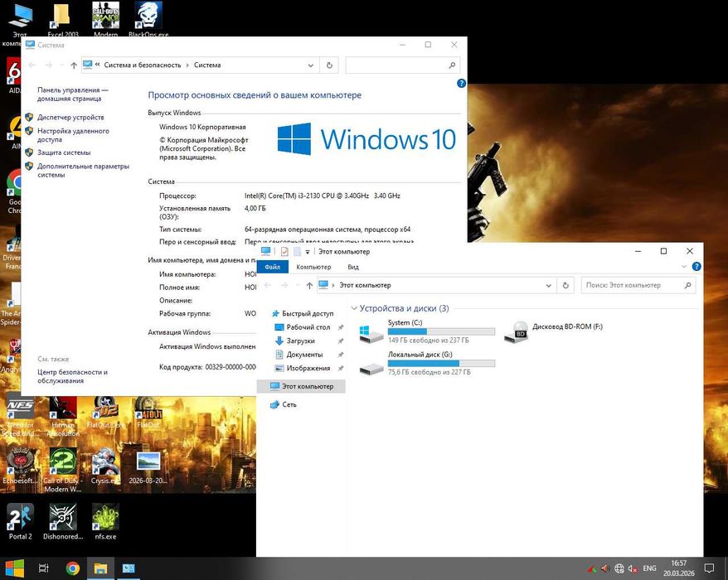
Task: Open Call of Duty Modern W... shortcut
Action: [x=63, y=470]
